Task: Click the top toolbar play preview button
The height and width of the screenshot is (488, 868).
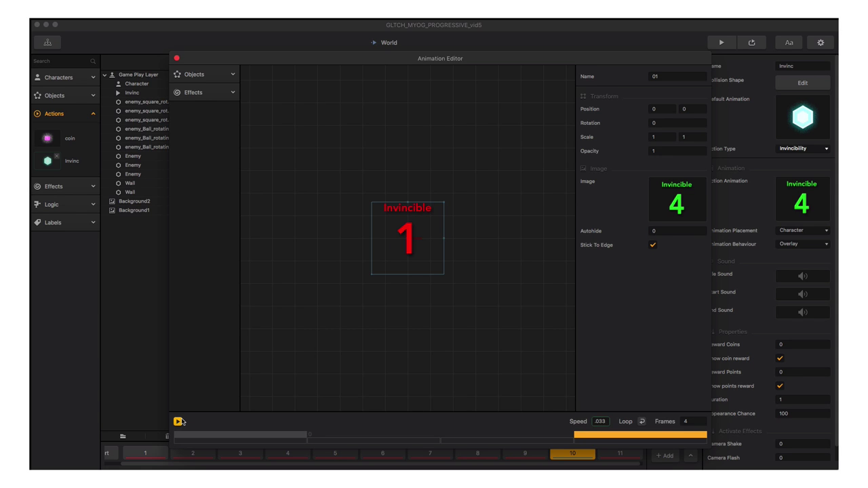Action: [721, 43]
